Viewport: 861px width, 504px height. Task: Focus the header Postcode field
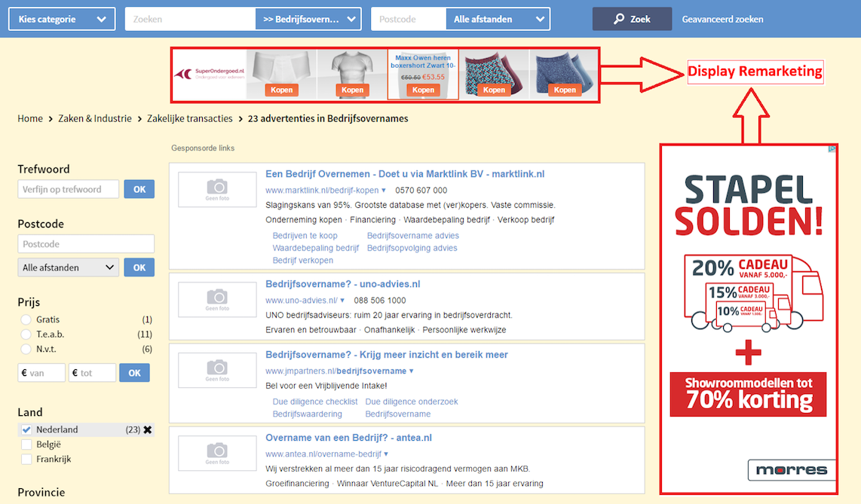[409, 19]
